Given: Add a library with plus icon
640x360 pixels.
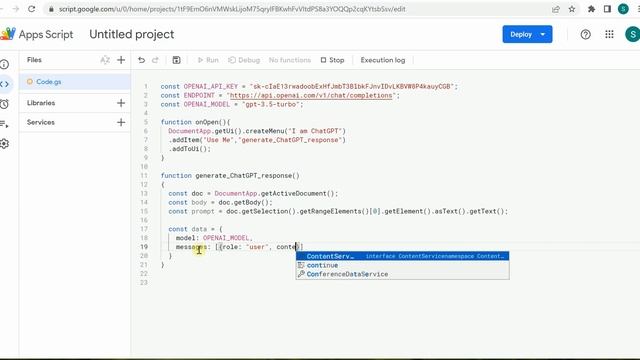Looking at the screenshot, I should point(121,103).
